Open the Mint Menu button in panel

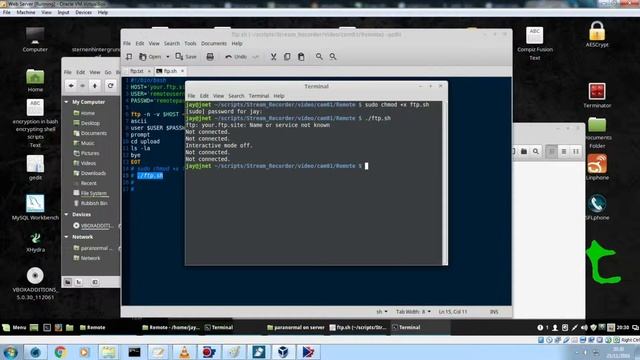tap(14, 327)
